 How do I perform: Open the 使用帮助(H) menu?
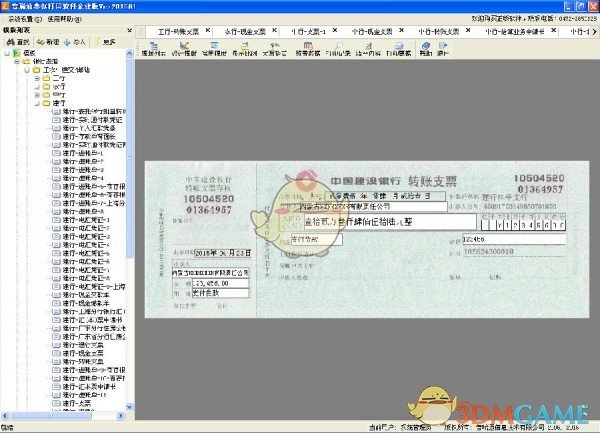(65, 19)
